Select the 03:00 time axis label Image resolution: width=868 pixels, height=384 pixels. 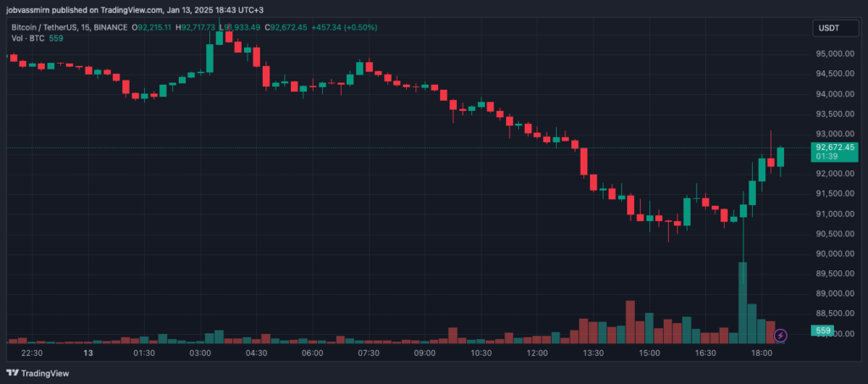(x=200, y=353)
